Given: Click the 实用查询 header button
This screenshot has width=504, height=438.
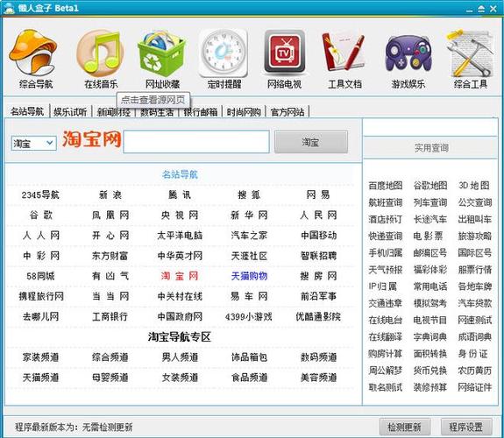Looking at the screenshot, I should pos(430,148).
